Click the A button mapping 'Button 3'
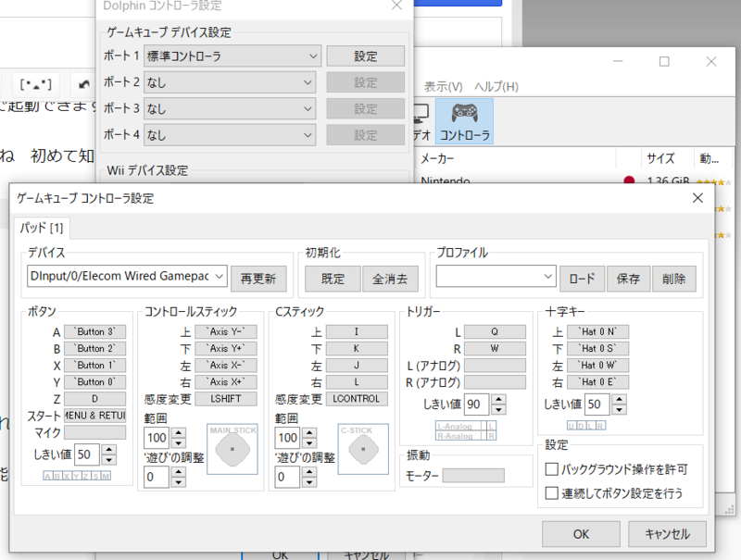This screenshot has height=560, width=741. (x=94, y=331)
